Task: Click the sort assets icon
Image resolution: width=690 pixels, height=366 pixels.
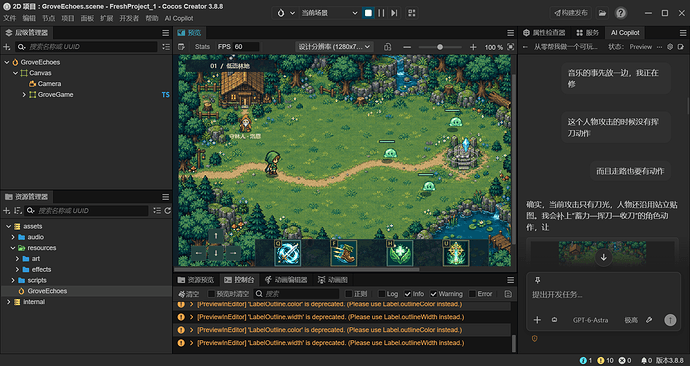Action: click(x=18, y=211)
